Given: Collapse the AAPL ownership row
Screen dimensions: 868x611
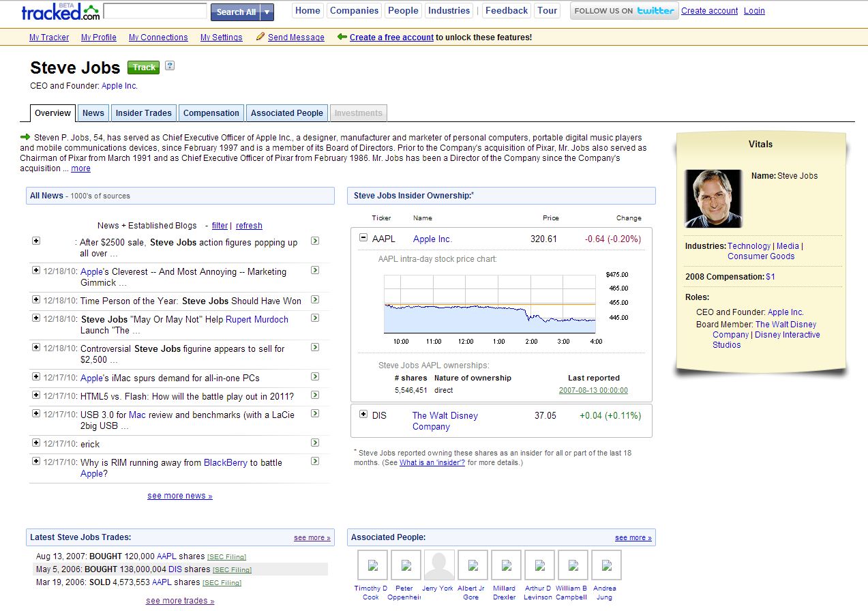Looking at the screenshot, I should coord(363,238).
